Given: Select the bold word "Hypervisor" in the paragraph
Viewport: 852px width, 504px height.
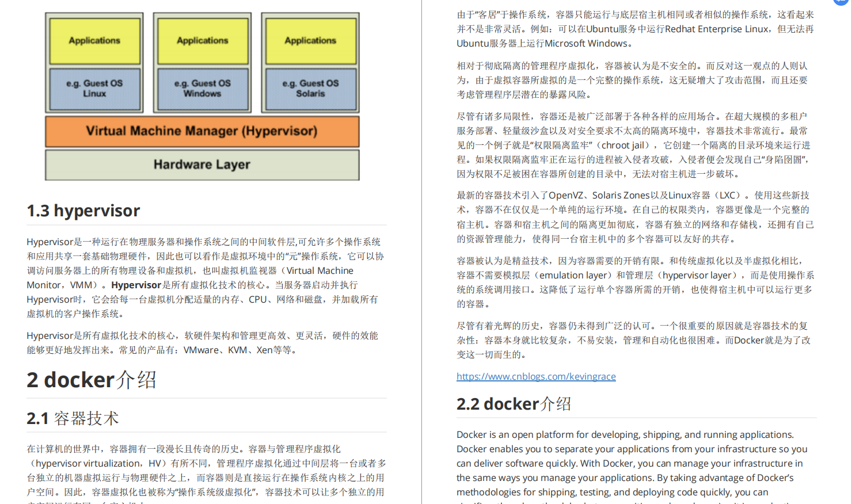Looking at the screenshot, I should (136, 285).
